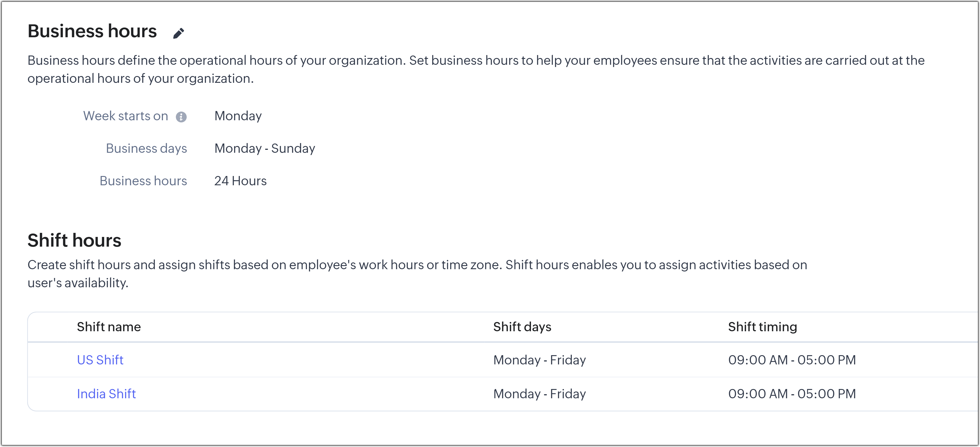Image resolution: width=980 pixels, height=447 pixels.
Task: Open the India Shift link
Action: click(x=106, y=393)
